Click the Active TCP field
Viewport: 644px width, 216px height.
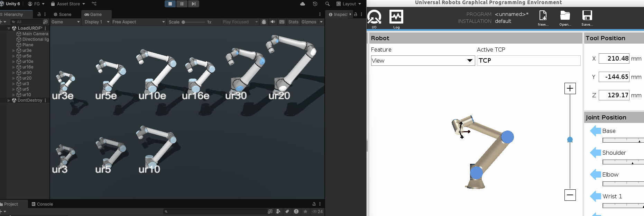(x=528, y=61)
